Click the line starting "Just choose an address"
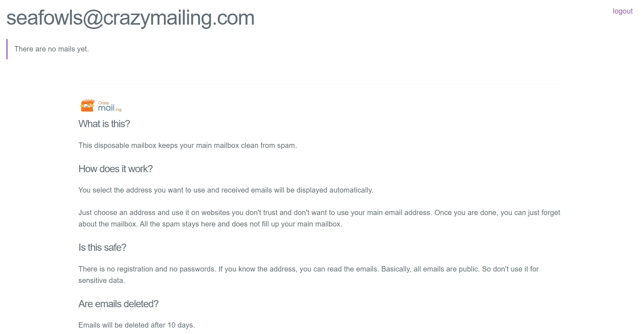Viewport: 644px width, 334px height. tap(319, 213)
